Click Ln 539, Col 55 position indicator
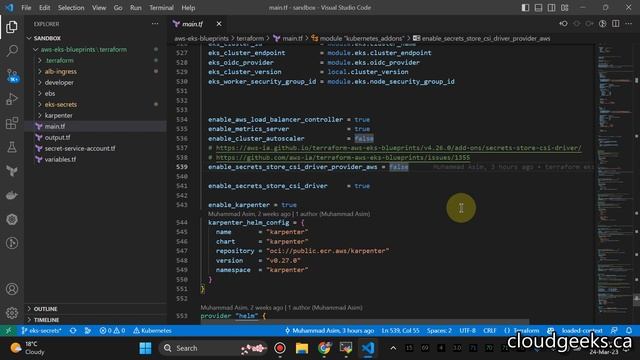The width and height of the screenshot is (640, 360). click(400, 331)
